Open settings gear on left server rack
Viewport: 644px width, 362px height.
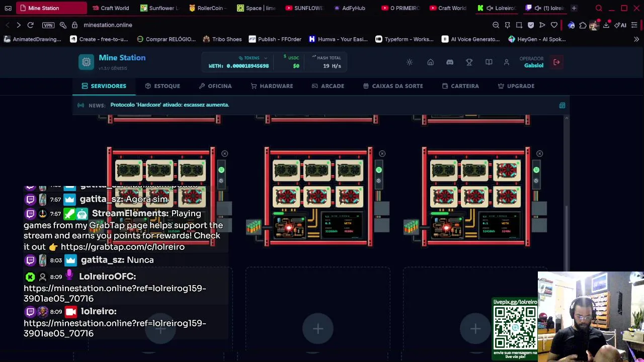pyautogui.click(x=221, y=180)
